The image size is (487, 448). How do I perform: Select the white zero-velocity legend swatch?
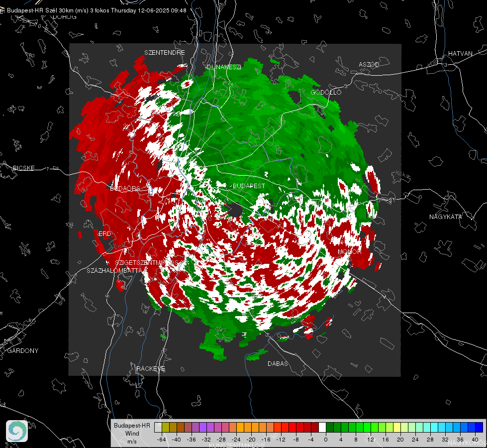tap(322, 428)
